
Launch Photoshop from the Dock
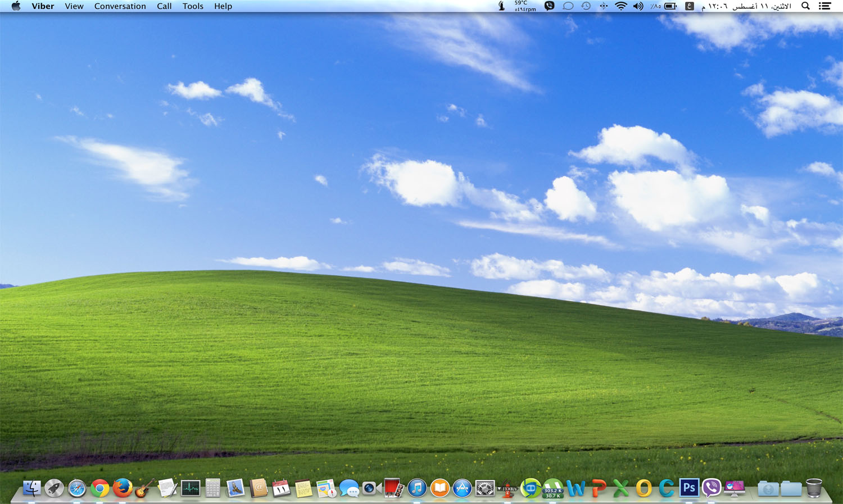688,488
